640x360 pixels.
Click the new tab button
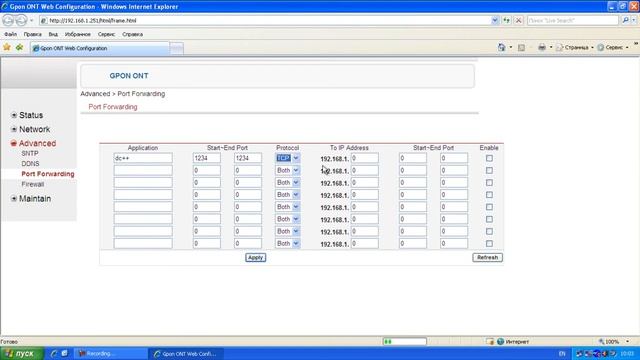[x=176, y=49]
